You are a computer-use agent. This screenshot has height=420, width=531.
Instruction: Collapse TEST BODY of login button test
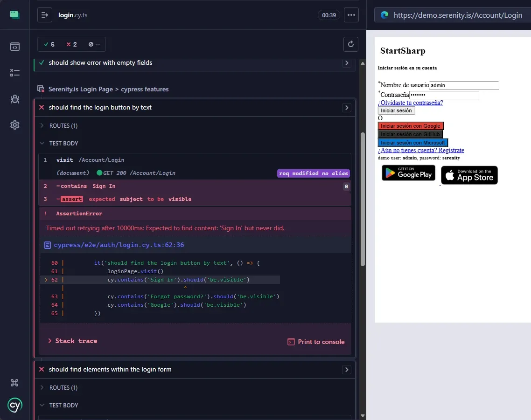click(63, 144)
